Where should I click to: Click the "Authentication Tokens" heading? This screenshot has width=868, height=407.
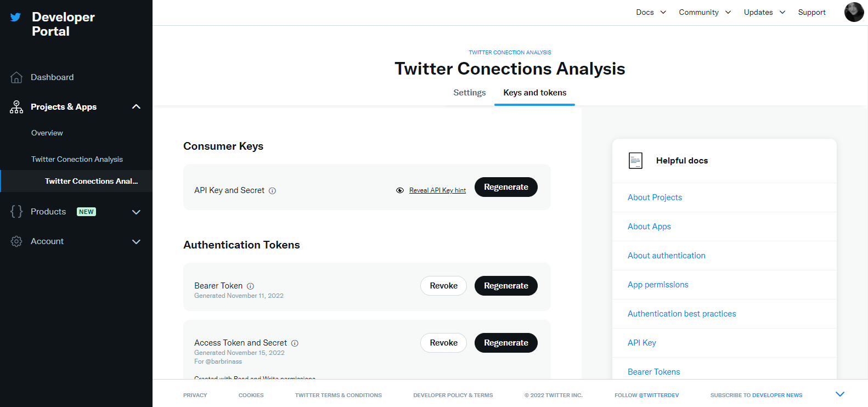click(241, 245)
